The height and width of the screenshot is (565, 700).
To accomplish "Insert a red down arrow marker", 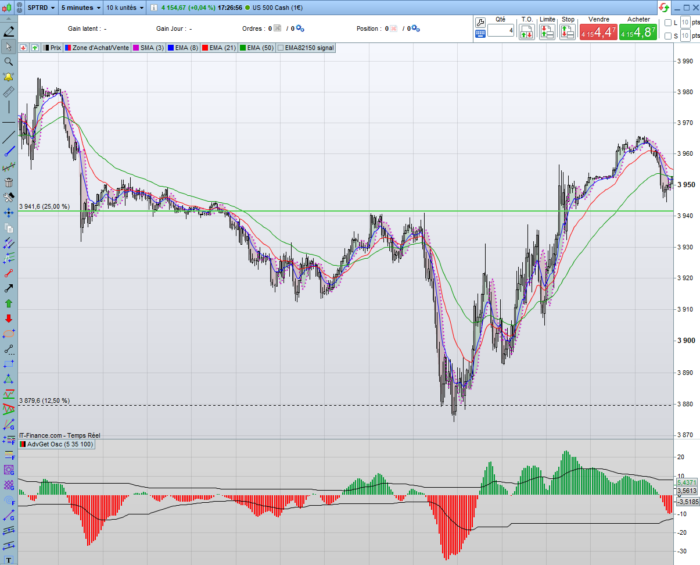I will [x=8, y=319].
